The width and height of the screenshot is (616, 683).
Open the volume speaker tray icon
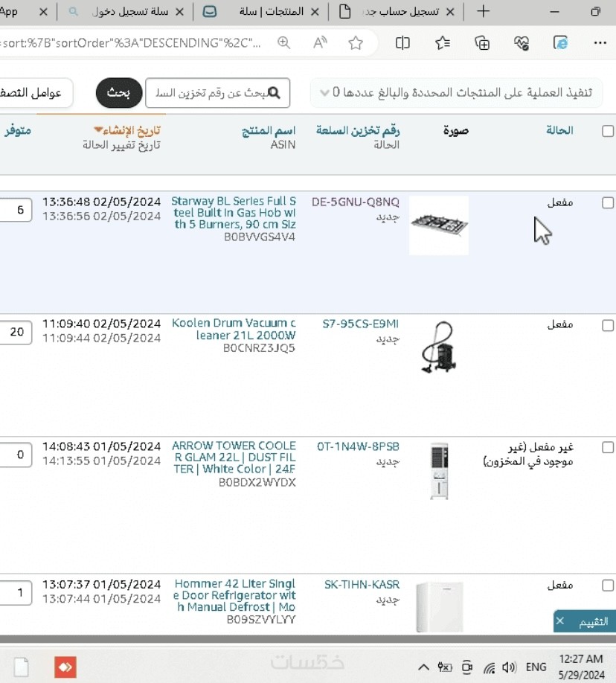point(509,667)
